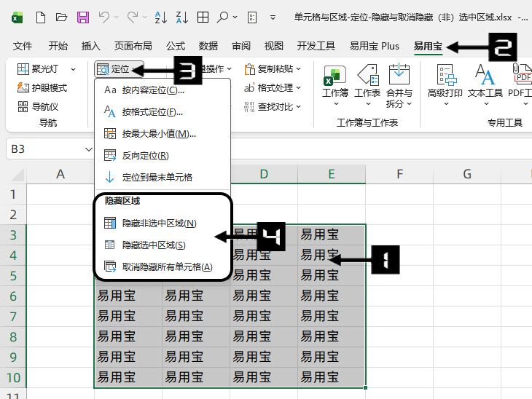Click the B3 Name Box field
Image resolution: width=532 pixels, height=399 pixels.
(x=44, y=149)
